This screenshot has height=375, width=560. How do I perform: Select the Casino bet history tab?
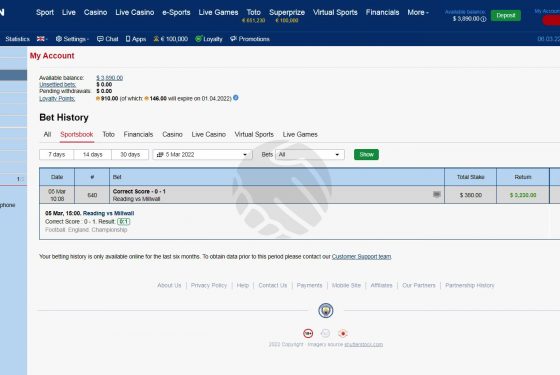pyautogui.click(x=172, y=135)
